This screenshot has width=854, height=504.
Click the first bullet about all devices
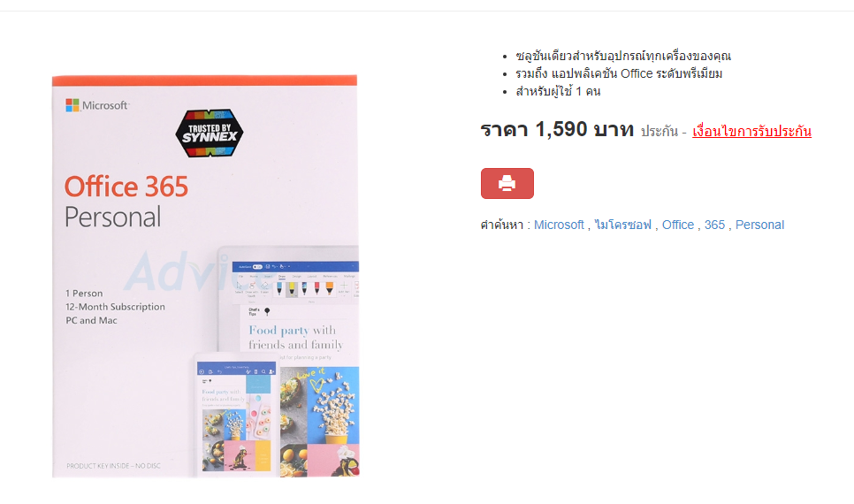[623, 56]
